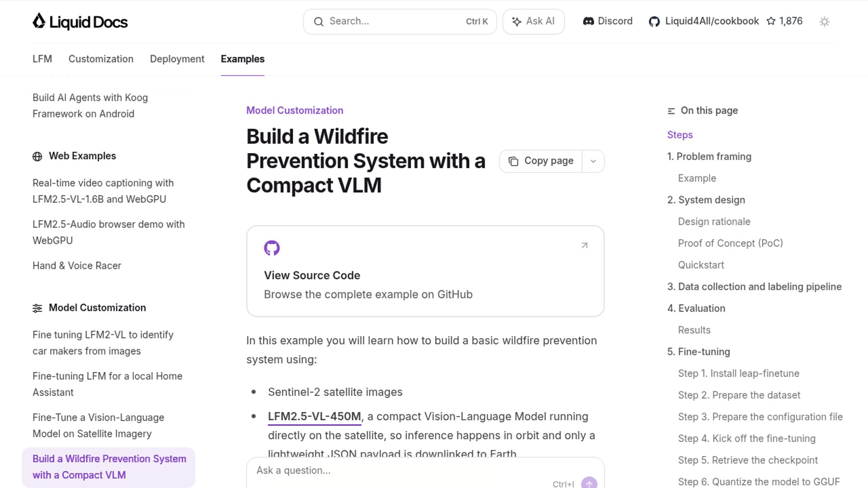Click the Web Examples globe icon
This screenshot has width=868, height=488.
tap(37, 156)
